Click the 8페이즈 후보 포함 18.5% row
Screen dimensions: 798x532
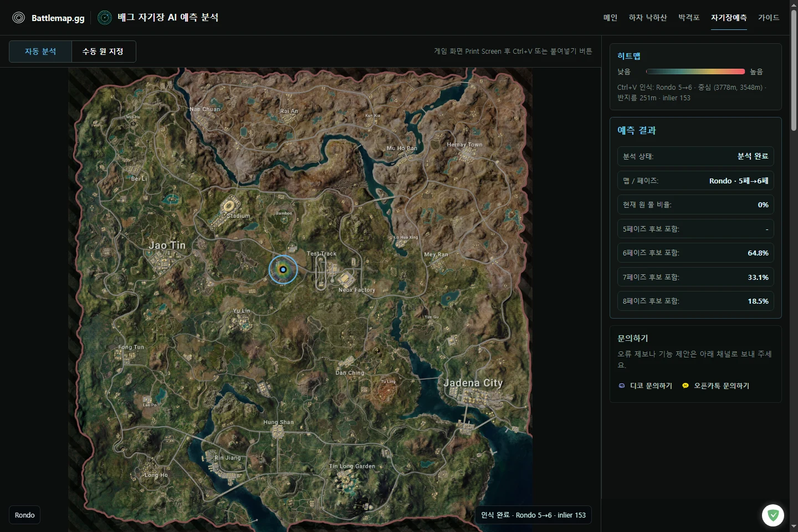pyautogui.click(x=695, y=301)
